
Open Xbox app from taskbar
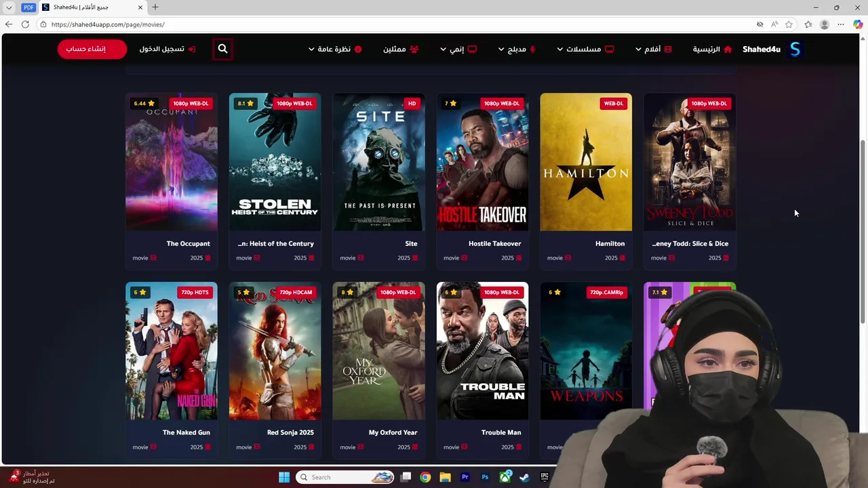pyautogui.click(x=505, y=477)
